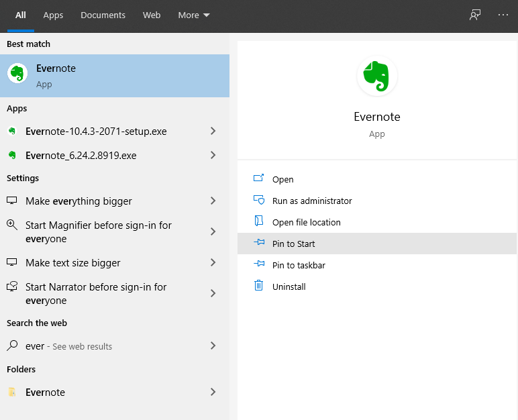This screenshot has height=420, width=518.
Task: Click the feedback icon in the top bar
Action: pos(475,15)
